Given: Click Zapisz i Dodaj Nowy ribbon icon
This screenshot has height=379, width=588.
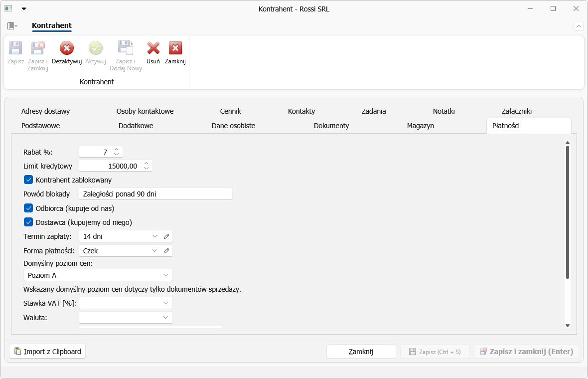Looking at the screenshot, I should pyautogui.click(x=126, y=48).
